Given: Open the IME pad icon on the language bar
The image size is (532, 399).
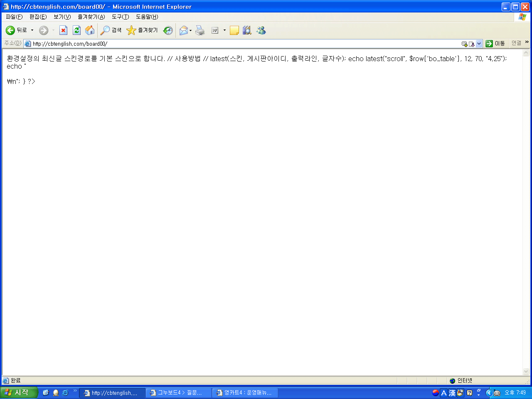Looking at the screenshot, I should tap(460, 393).
